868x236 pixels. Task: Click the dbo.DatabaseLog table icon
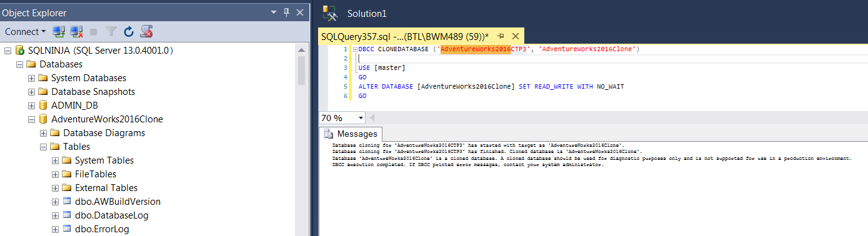click(67, 215)
